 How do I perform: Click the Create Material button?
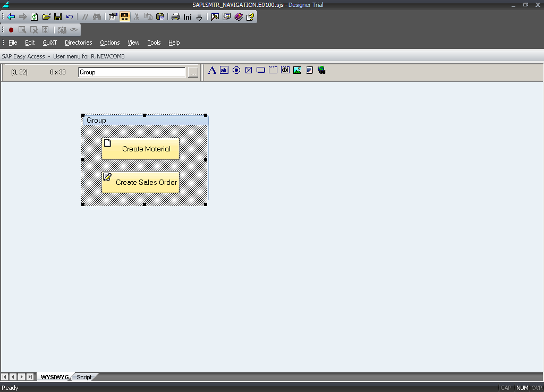pos(140,149)
